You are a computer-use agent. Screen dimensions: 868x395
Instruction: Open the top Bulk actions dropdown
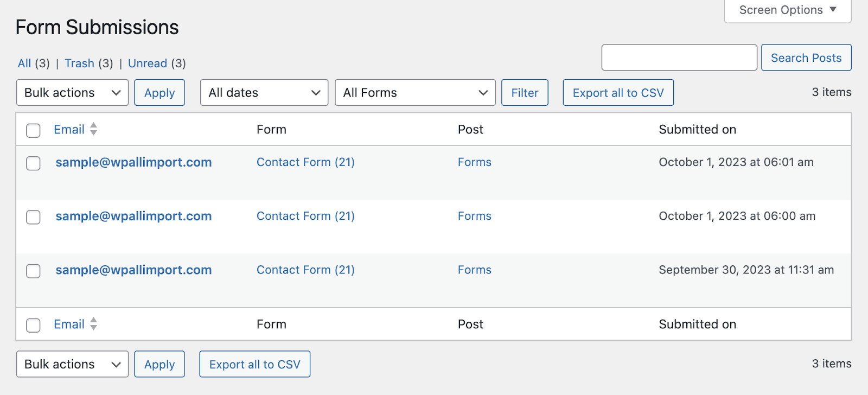(x=72, y=93)
